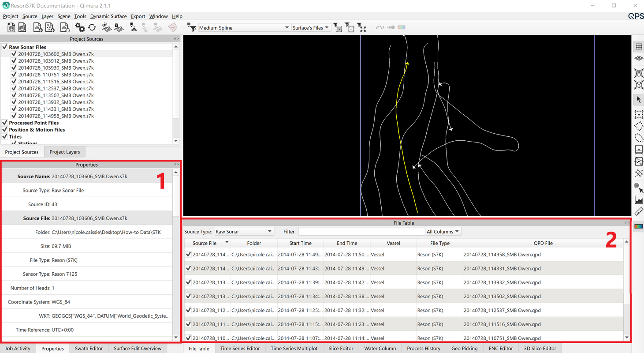Click the File Table Filter text field
644x353 pixels.
(x=361, y=232)
